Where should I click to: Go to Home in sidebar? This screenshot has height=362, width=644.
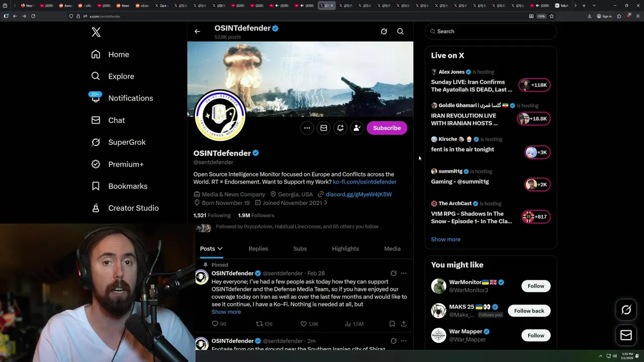click(x=110, y=54)
